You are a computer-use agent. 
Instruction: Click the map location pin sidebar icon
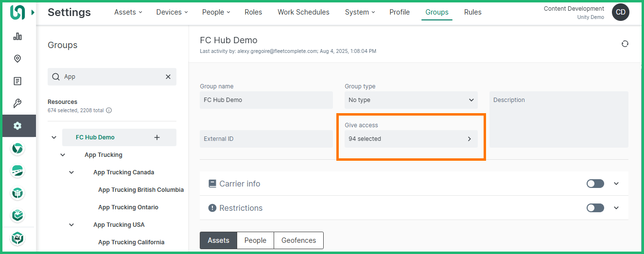click(17, 59)
